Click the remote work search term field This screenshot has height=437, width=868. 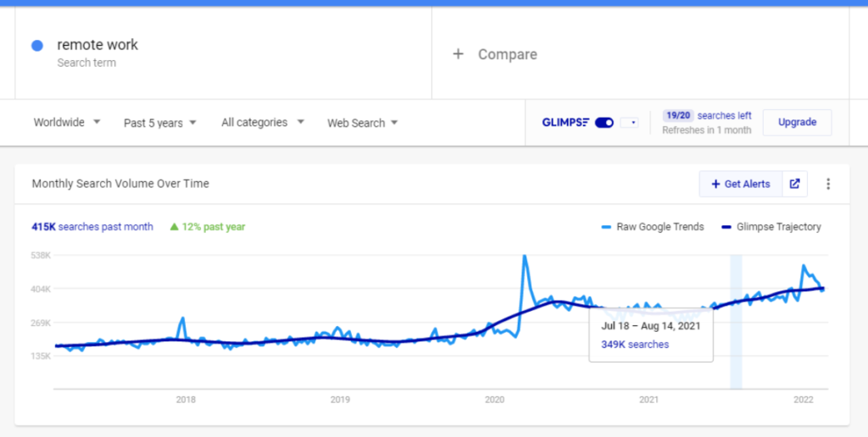(223, 53)
